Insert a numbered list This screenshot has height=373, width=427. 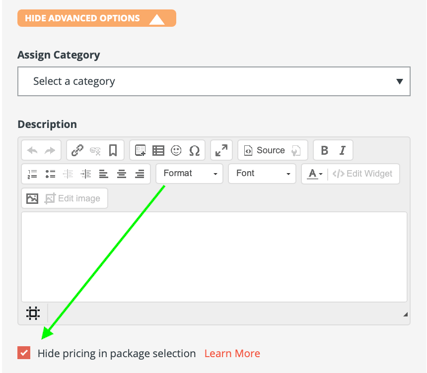pyautogui.click(x=32, y=174)
